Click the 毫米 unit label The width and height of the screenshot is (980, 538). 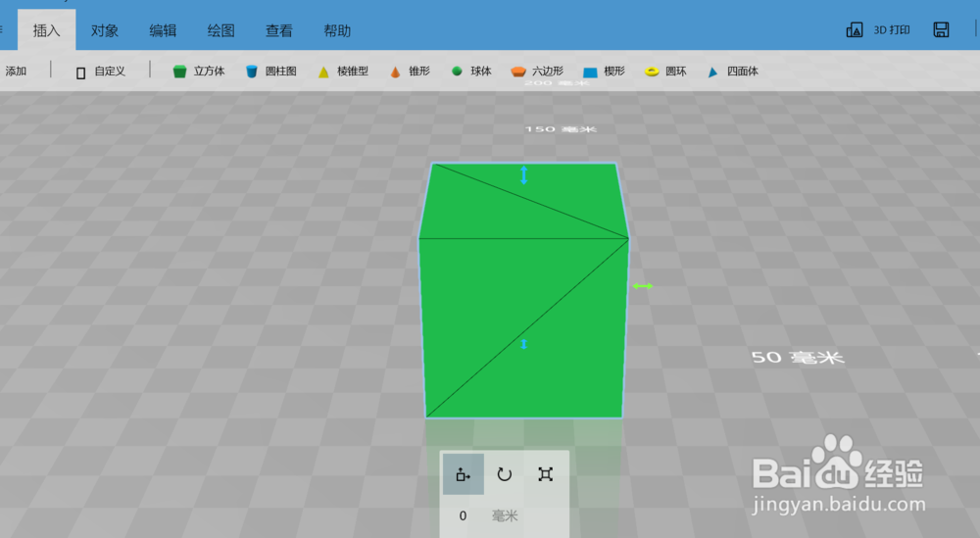[505, 515]
